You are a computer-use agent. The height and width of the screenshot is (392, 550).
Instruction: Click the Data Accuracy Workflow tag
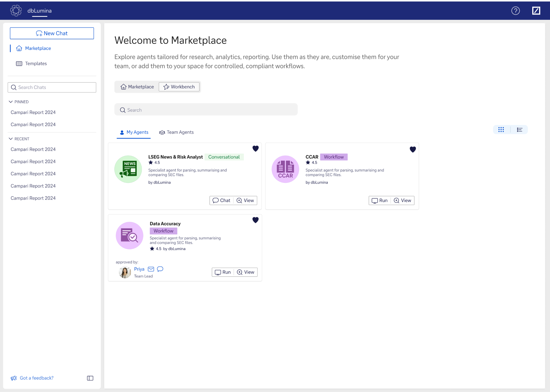coord(164,231)
